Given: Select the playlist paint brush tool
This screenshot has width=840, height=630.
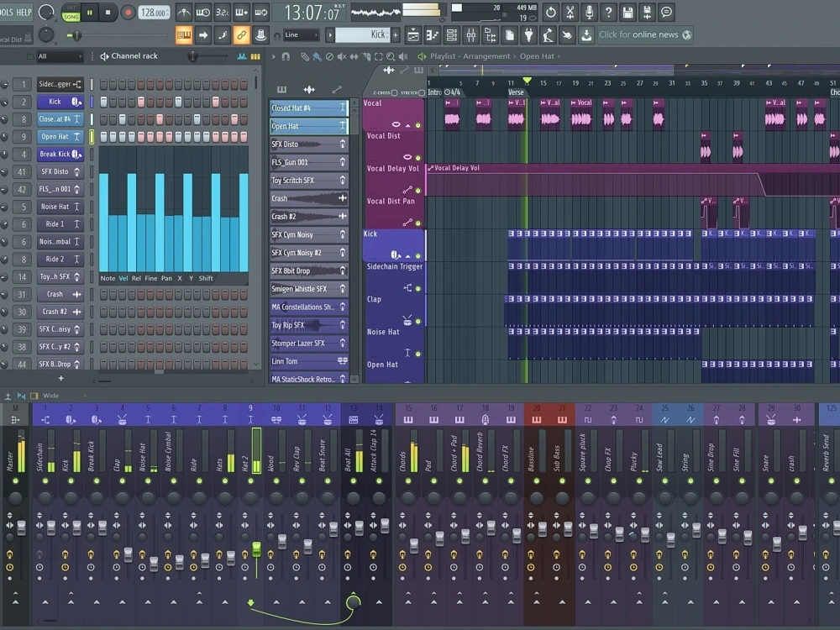Looking at the screenshot, I should (x=318, y=56).
